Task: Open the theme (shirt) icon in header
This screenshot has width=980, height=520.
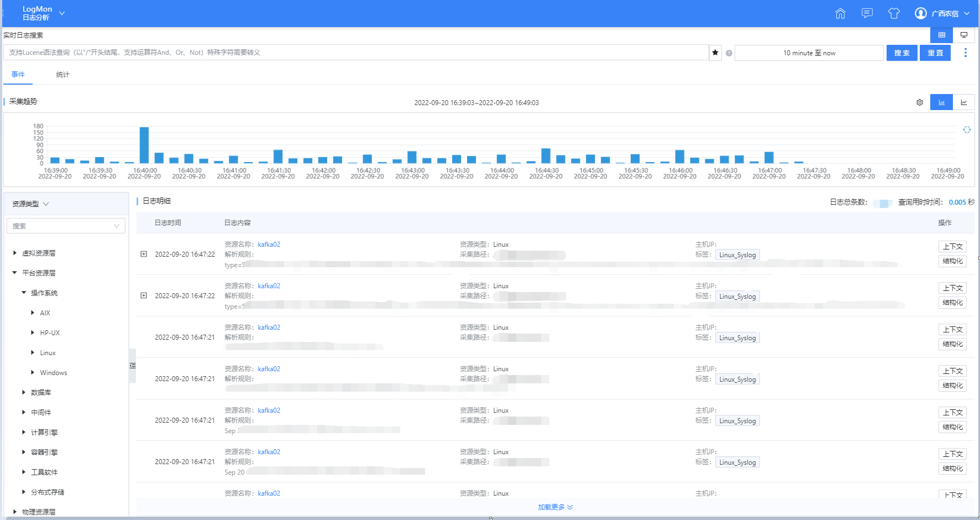Action: point(894,13)
